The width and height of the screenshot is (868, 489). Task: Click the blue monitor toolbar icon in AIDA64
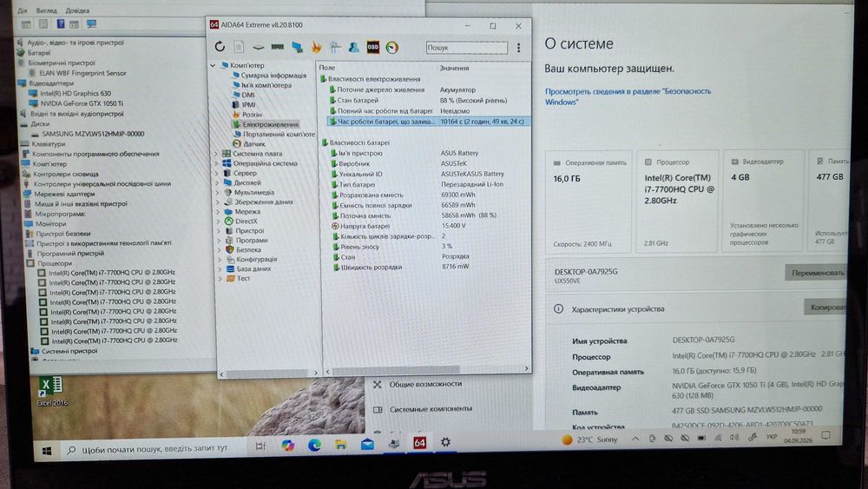[297, 48]
